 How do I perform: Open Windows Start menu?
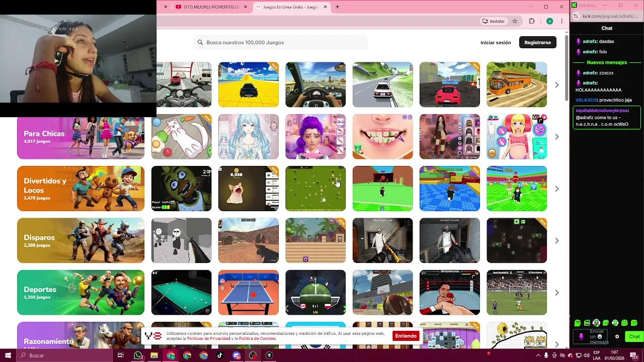point(8,355)
